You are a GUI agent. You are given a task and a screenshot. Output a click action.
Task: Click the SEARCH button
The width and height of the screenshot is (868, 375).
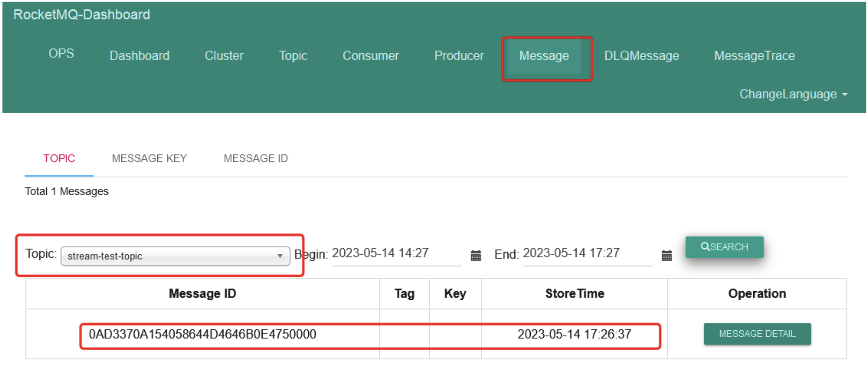click(x=724, y=247)
